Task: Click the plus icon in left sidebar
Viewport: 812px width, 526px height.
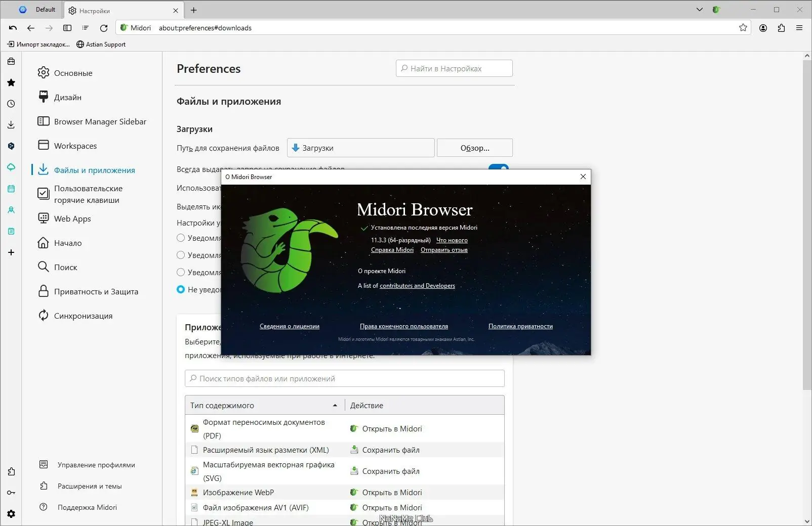Action: pyautogui.click(x=11, y=252)
